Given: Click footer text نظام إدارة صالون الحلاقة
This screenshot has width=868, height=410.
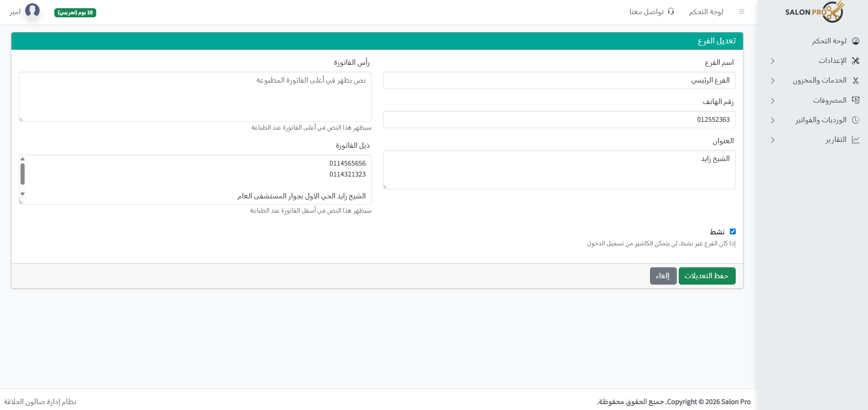Looking at the screenshot, I should [40, 402].
